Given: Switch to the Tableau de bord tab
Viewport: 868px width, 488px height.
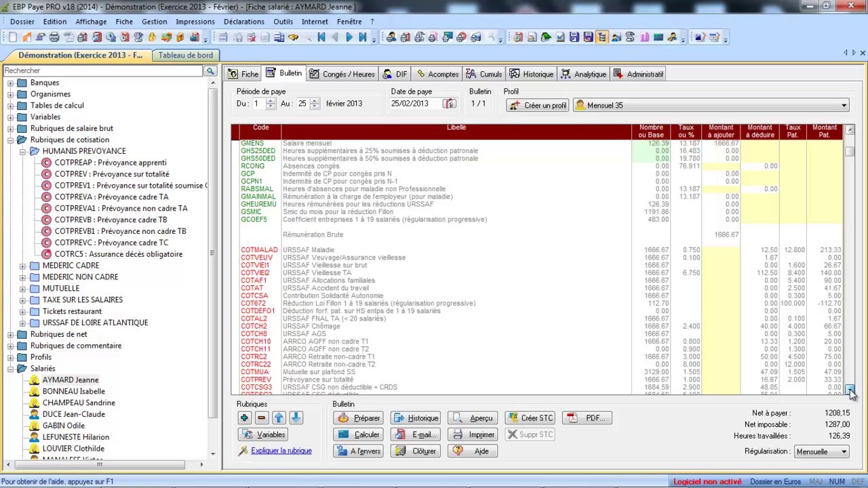Looking at the screenshot, I should (185, 56).
